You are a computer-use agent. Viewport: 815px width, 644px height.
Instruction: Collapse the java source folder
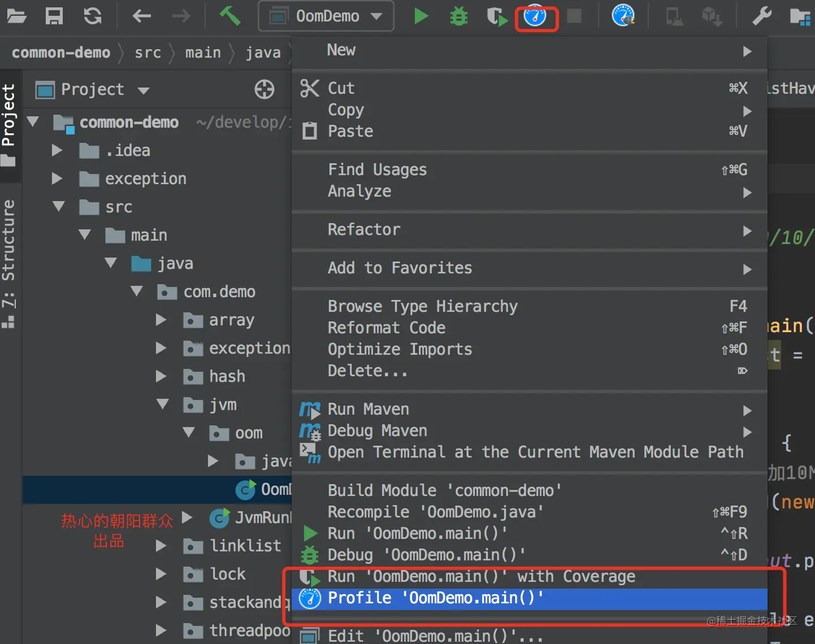click(111, 263)
